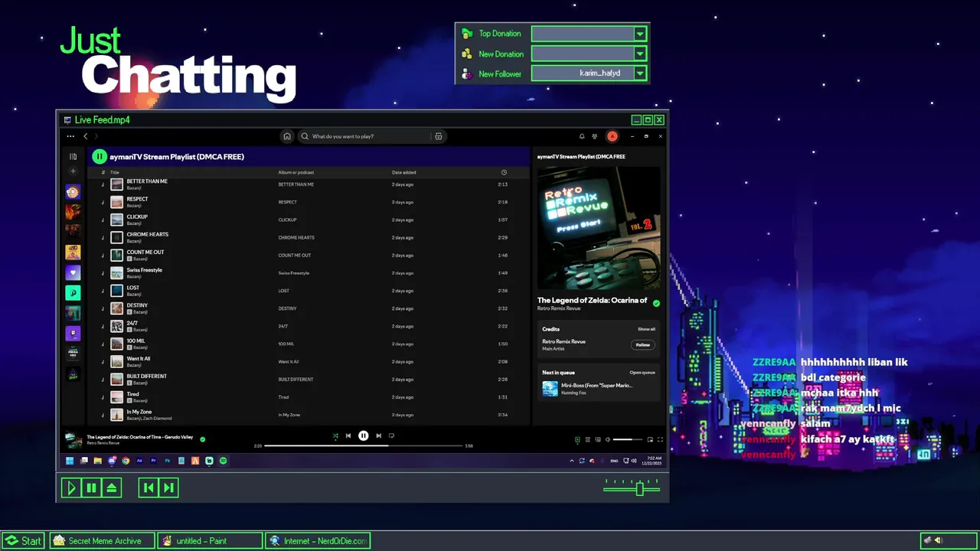Open Liked Songs heart playlist in sidebar
This screenshot has height=551, width=980.
tap(73, 273)
